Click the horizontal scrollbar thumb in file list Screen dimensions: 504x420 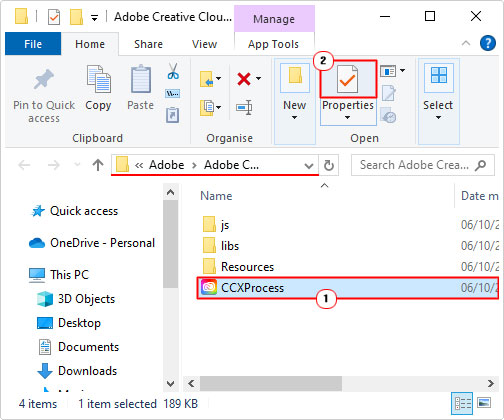click(x=271, y=384)
